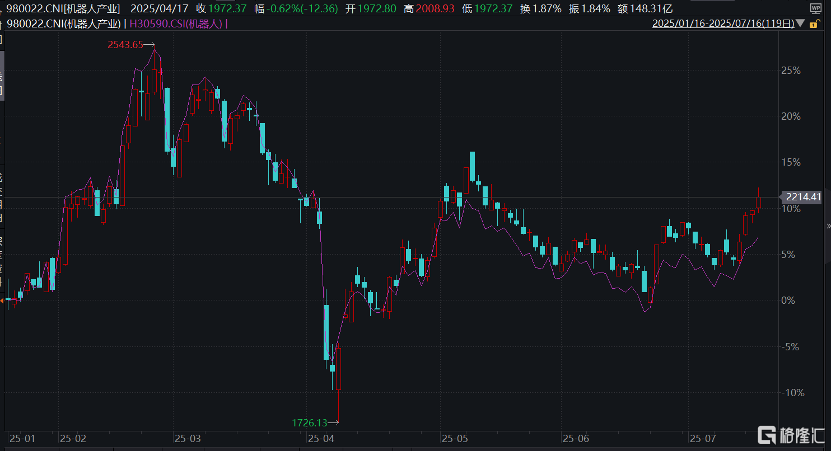
Task: Click the 2543.65 peak price label
Action: click(x=125, y=45)
